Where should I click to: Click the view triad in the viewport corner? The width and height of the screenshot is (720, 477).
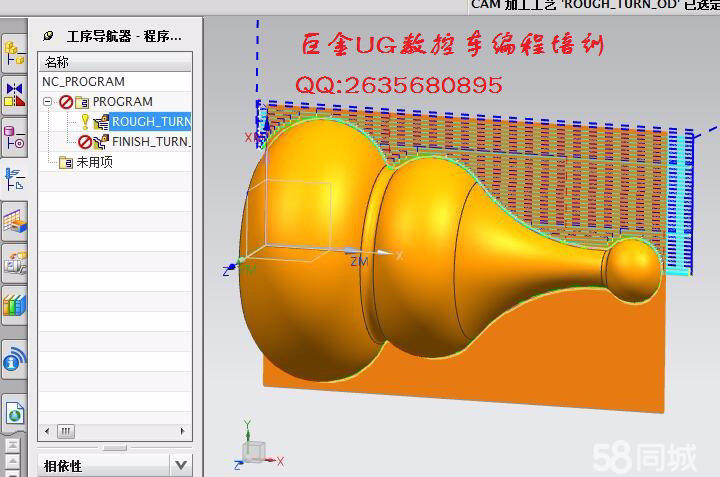259,447
